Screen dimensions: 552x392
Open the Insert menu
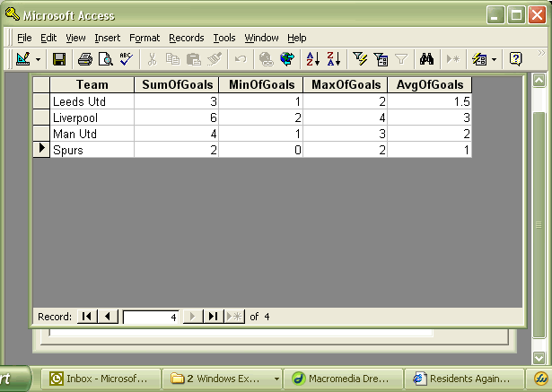pyautogui.click(x=108, y=38)
